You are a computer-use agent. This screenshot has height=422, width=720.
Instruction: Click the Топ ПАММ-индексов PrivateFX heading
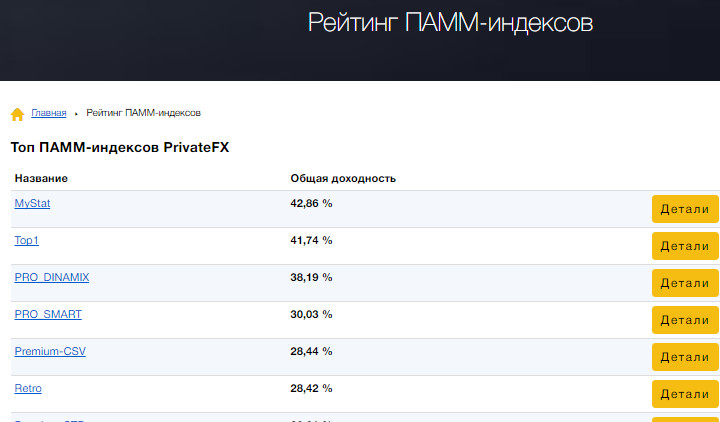coord(120,147)
